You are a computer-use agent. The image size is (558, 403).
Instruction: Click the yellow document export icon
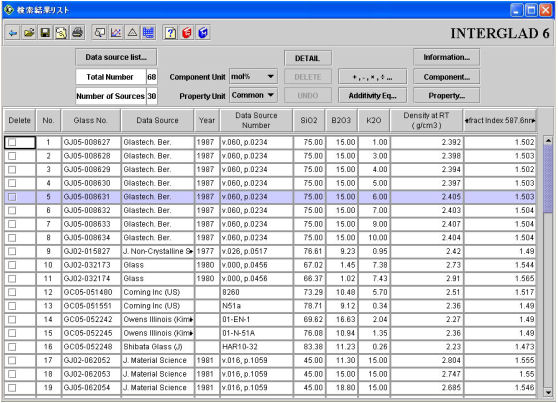61,33
